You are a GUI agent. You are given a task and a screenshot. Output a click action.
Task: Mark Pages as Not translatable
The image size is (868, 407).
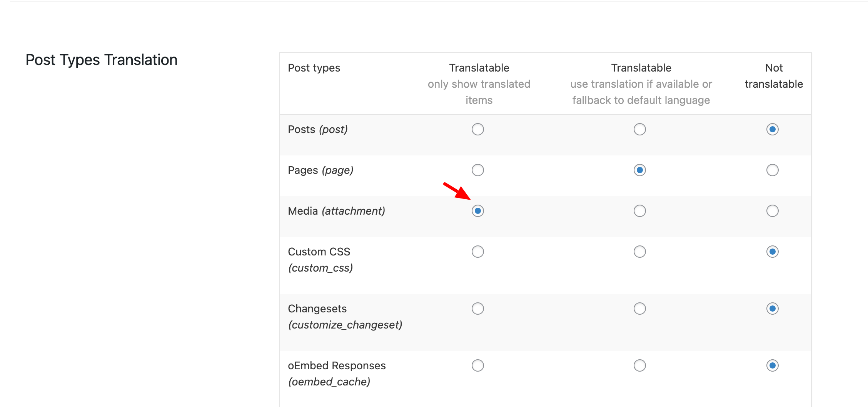tap(773, 170)
